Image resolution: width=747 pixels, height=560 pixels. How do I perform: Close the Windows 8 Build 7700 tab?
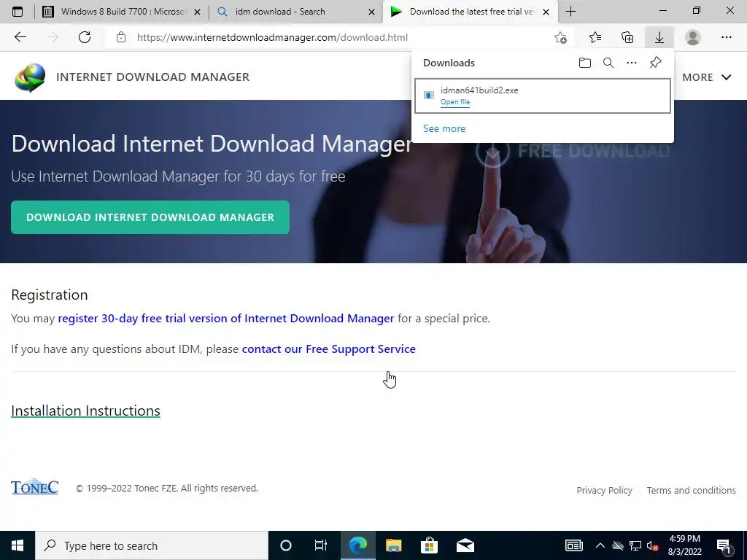coord(197,12)
